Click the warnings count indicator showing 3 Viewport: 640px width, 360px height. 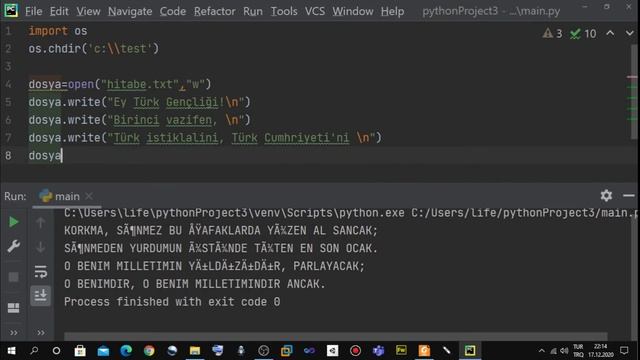click(x=553, y=33)
